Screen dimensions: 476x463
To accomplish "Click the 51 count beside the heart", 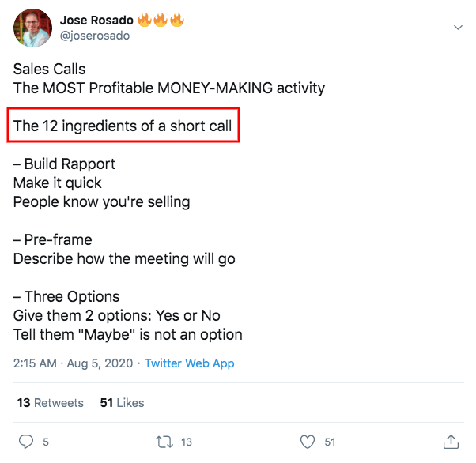I will 331,442.
